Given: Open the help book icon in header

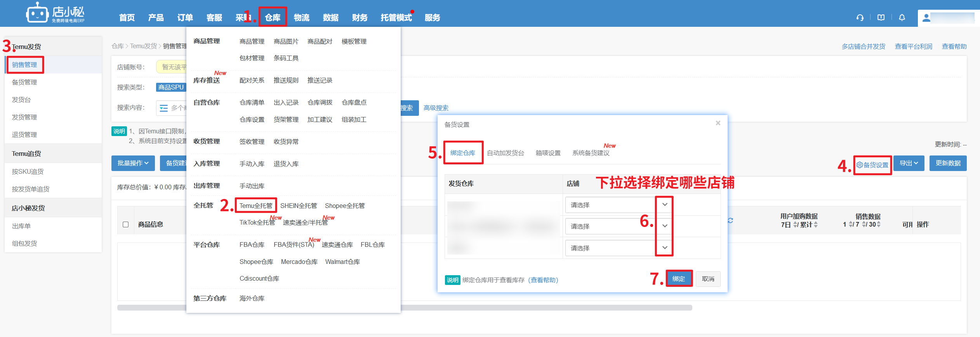Looking at the screenshot, I should click(x=881, y=17).
